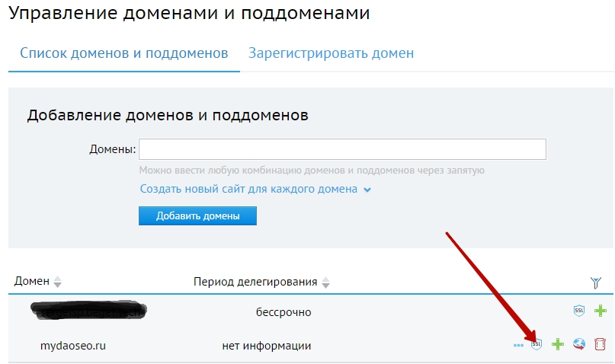Viewport: 615px width, 364px height.
Task: Select the mydaoseo.ru domain name
Action: (x=73, y=346)
